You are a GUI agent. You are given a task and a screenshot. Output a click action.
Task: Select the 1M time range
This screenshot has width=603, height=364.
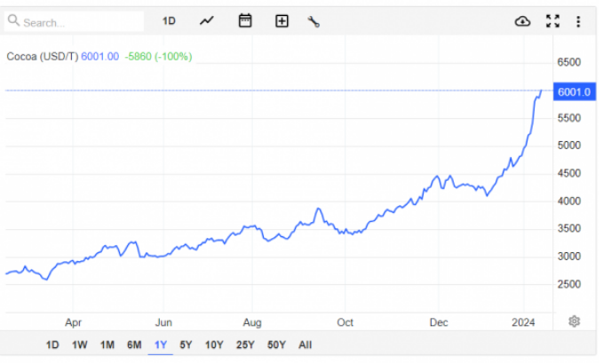click(x=107, y=344)
